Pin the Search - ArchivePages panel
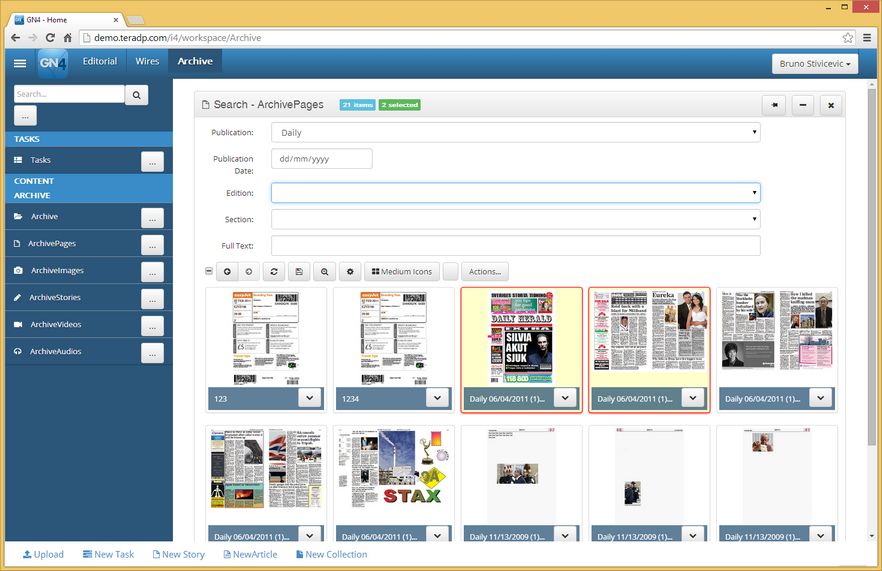 [x=775, y=105]
